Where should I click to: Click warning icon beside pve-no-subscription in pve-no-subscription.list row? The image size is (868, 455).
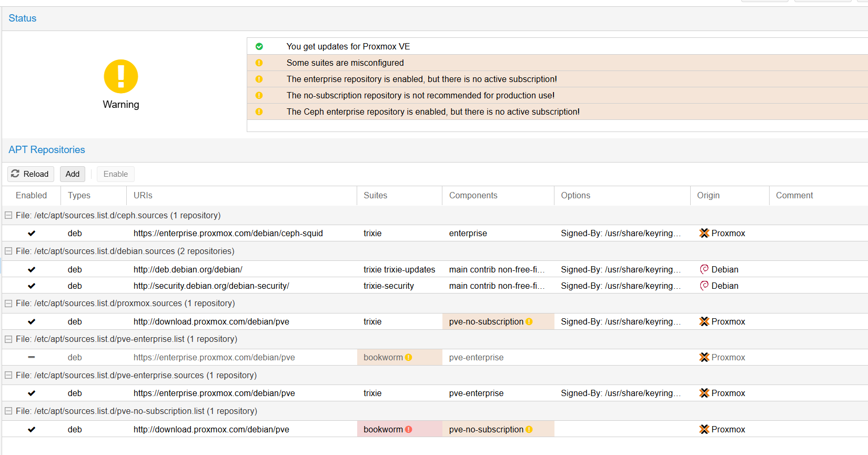coord(529,429)
